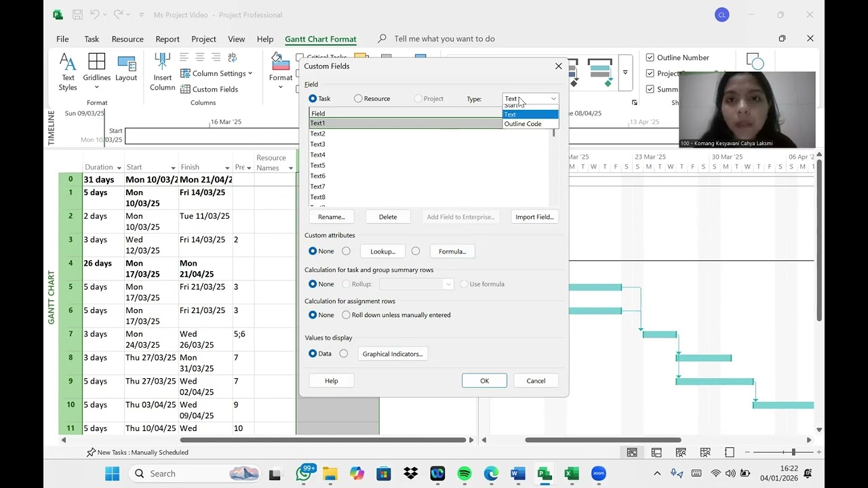Image resolution: width=868 pixels, height=488 pixels.
Task: Select Data under Values to display
Action: pyautogui.click(x=313, y=354)
